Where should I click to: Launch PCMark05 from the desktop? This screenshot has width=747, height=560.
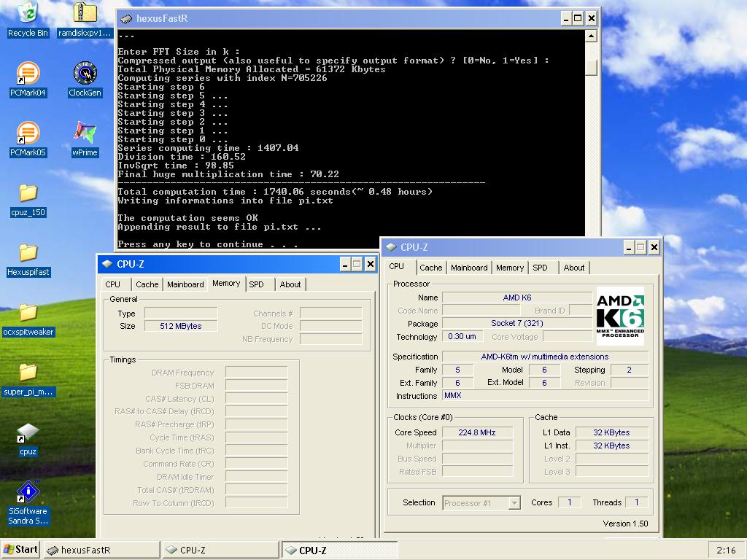click(28, 133)
